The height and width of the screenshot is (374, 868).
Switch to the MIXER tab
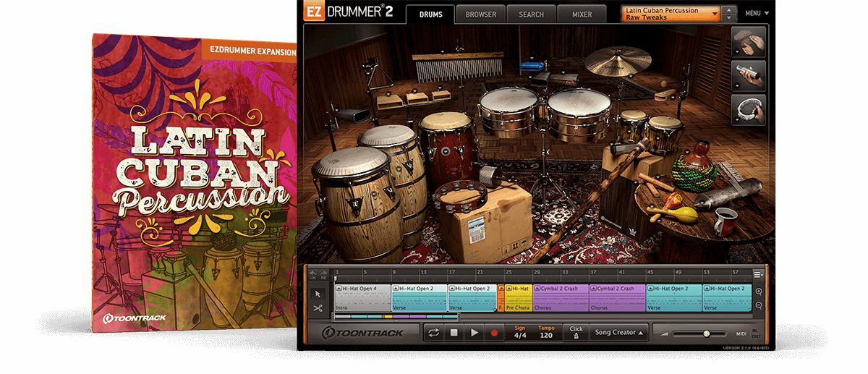pos(582,14)
